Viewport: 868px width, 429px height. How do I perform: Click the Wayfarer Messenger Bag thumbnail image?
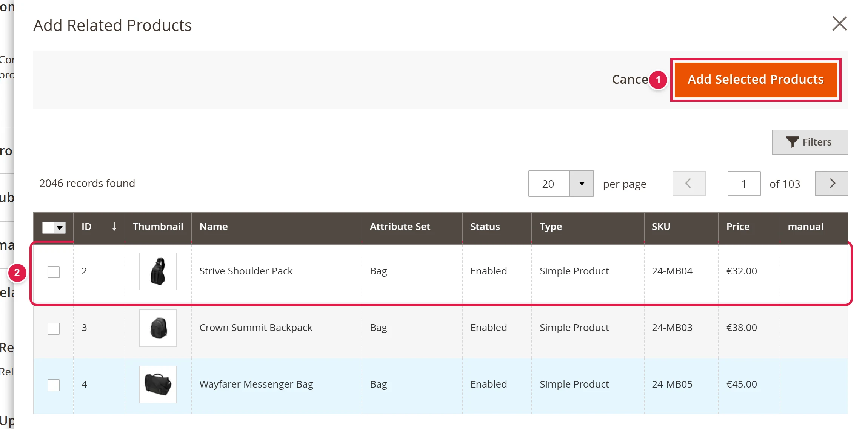pos(158,385)
